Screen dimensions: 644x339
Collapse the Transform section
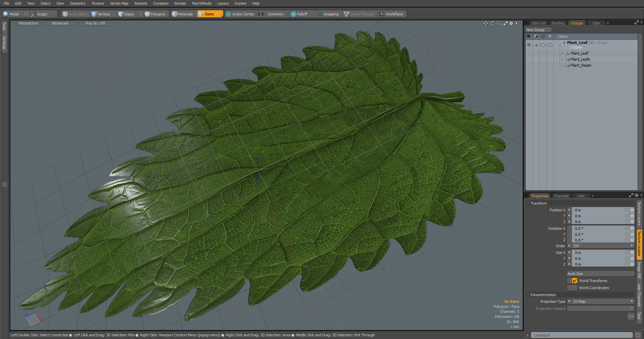point(528,203)
